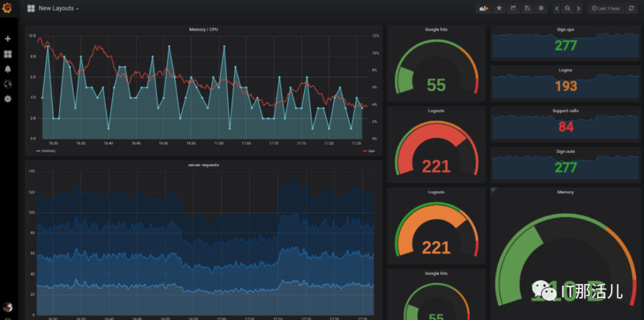Save the dashboard with disk icon
The width and height of the screenshot is (644, 320).
527,8
